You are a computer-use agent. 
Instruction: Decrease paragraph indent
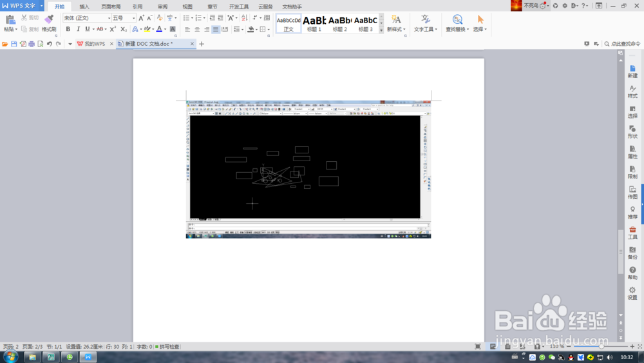pos(213,18)
